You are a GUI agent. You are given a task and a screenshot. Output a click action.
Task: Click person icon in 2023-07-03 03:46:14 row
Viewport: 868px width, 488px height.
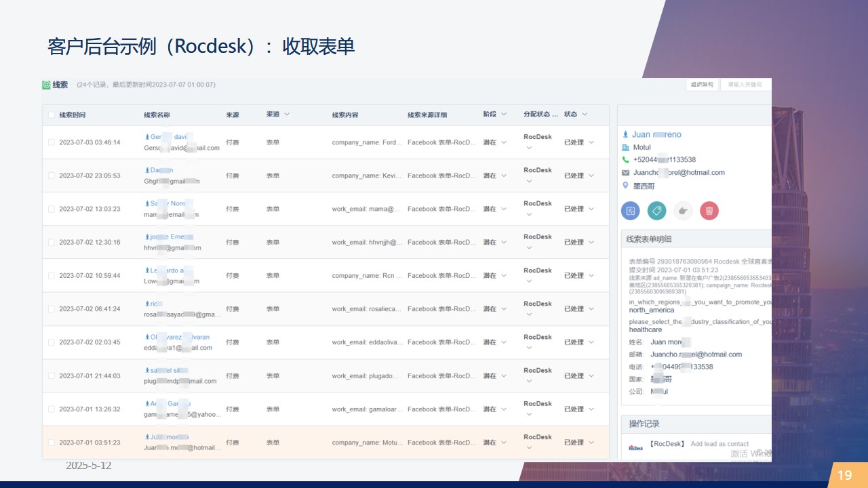pos(147,137)
